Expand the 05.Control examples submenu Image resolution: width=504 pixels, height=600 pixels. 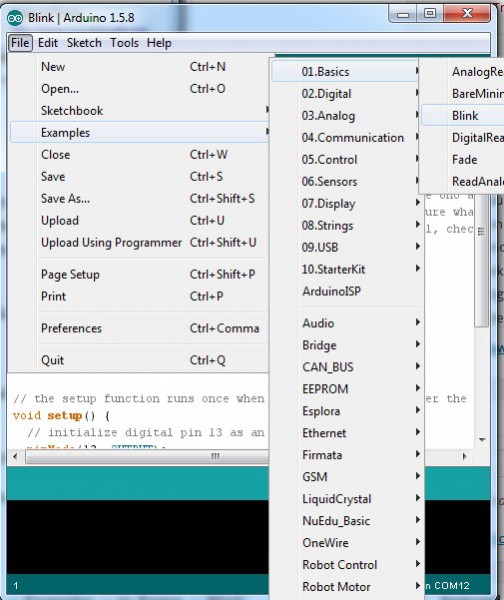pyautogui.click(x=346, y=160)
